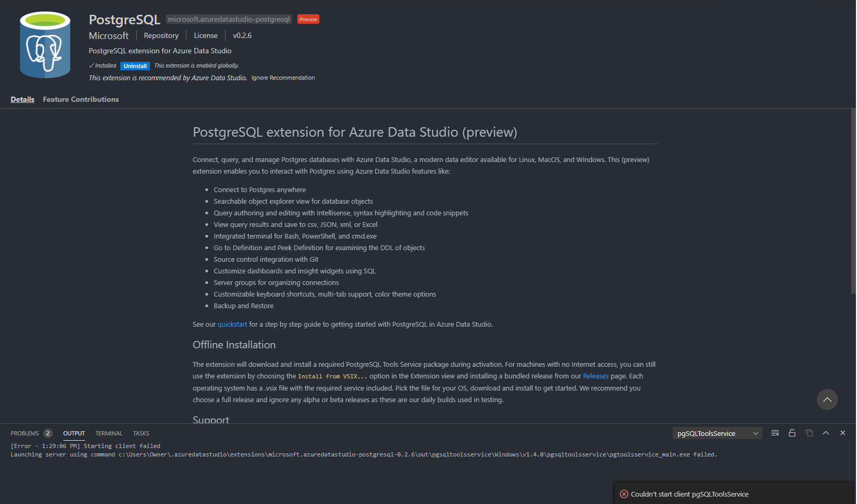Close the bottom panel
The height and width of the screenshot is (504, 857).
(x=842, y=433)
